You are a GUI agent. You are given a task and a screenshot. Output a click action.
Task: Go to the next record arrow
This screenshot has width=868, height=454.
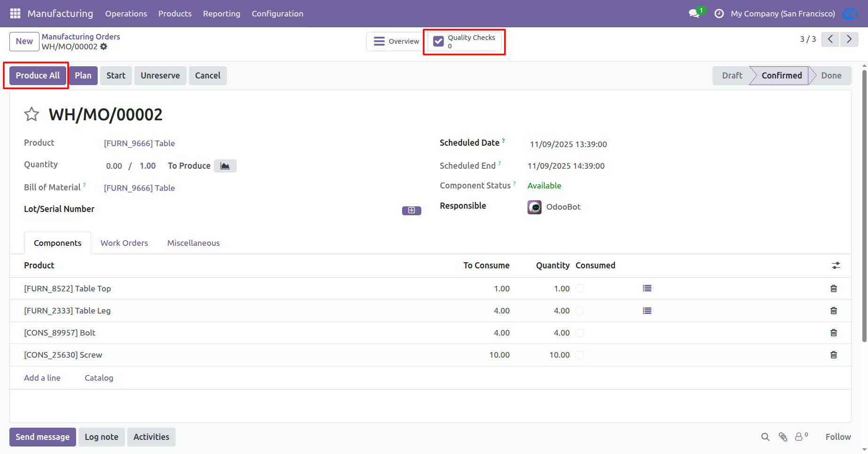pyautogui.click(x=849, y=39)
